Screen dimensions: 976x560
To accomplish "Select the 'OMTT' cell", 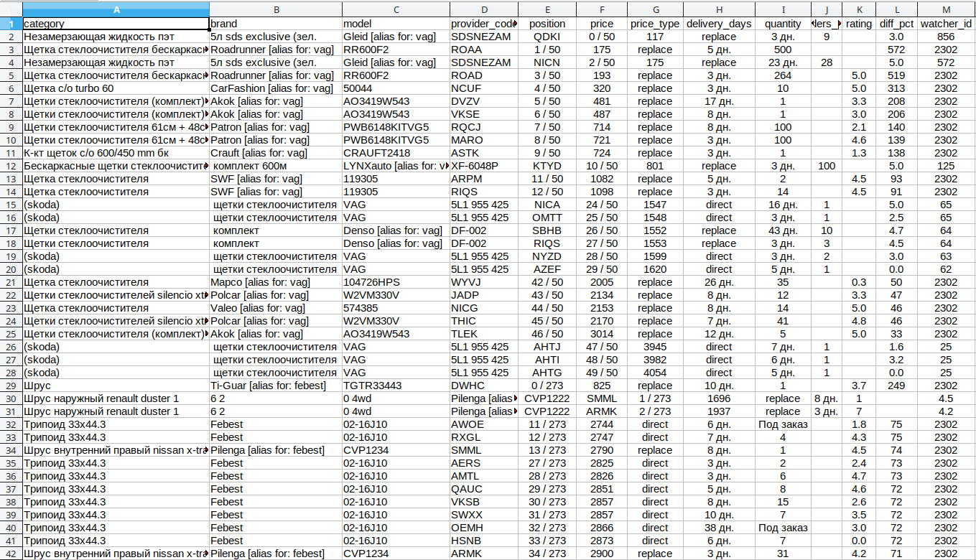I will 547,218.
